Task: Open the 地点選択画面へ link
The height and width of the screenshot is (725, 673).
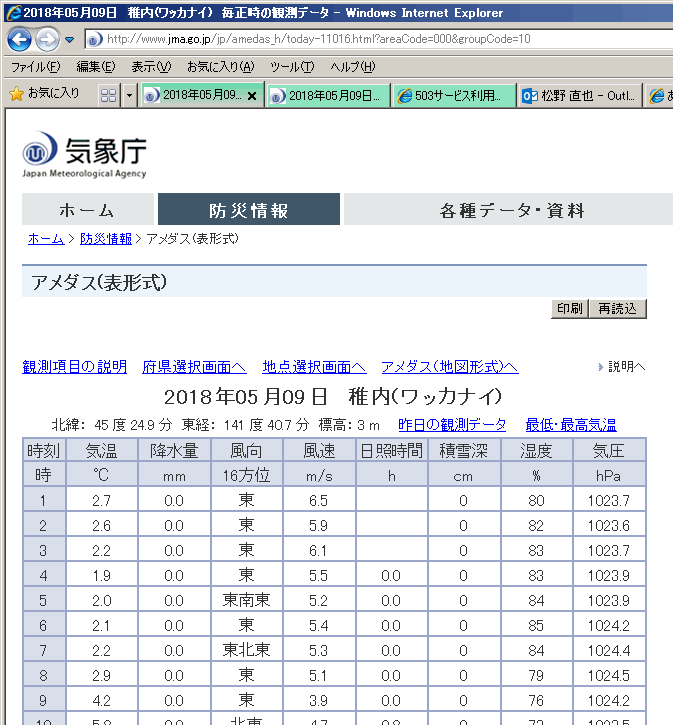Action: pos(314,367)
